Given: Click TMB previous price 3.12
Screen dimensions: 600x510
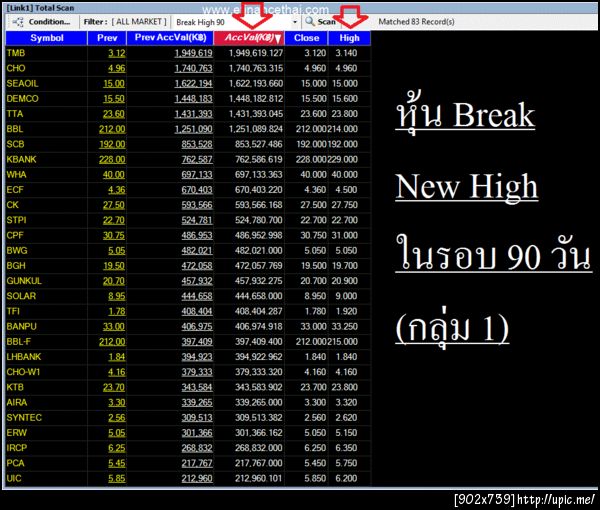Looking at the screenshot, I should tap(116, 53).
